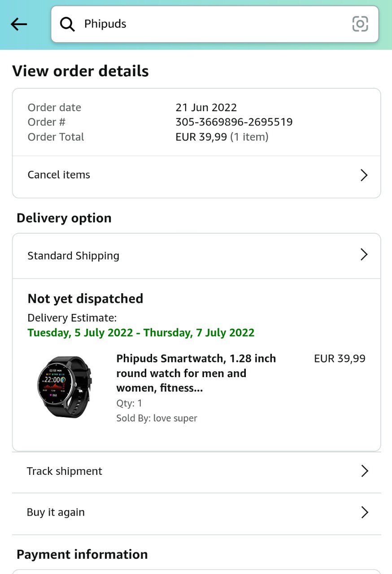392x574 pixels.
Task: Expand Cancel items chevron arrow
Action: point(364,175)
